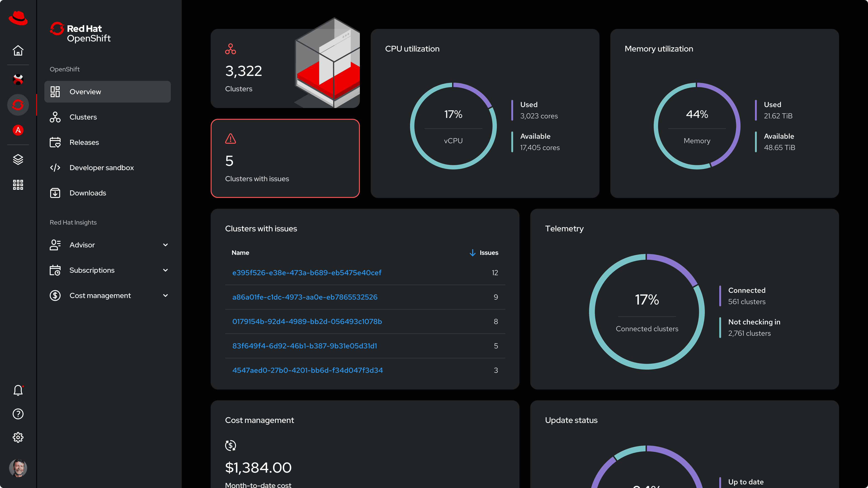Image resolution: width=868 pixels, height=488 pixels.
Task: Open the notifications bell icon
Action: pyautogui.click(x=18, y=390)
